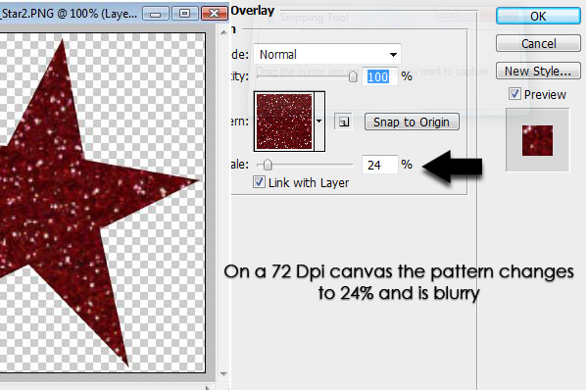This screenshot has width=588, height=390.
Task: Click the style preview thumbnail
Action: pyautogui.click(x=537, y=140)
